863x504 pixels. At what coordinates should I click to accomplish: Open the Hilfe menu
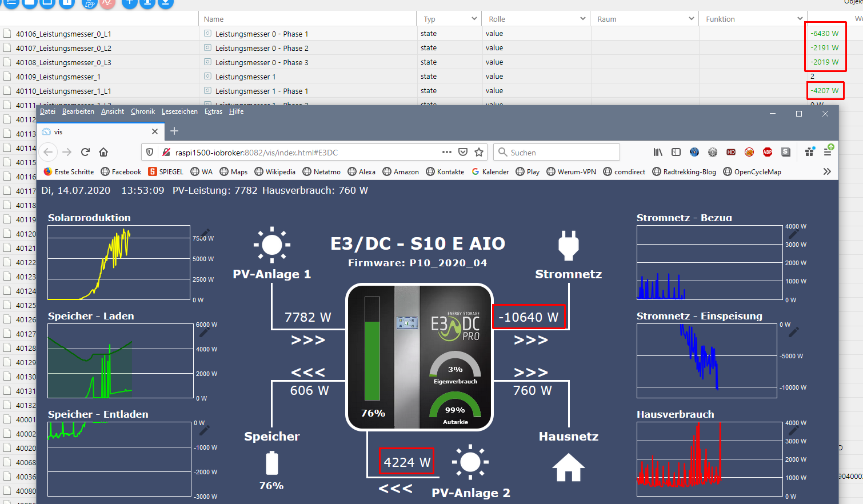237,111
